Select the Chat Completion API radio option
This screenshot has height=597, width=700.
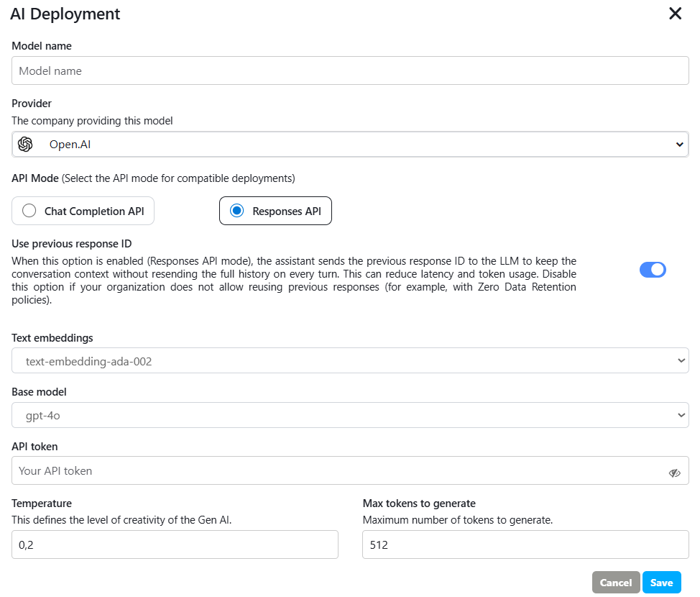(83, 211)
